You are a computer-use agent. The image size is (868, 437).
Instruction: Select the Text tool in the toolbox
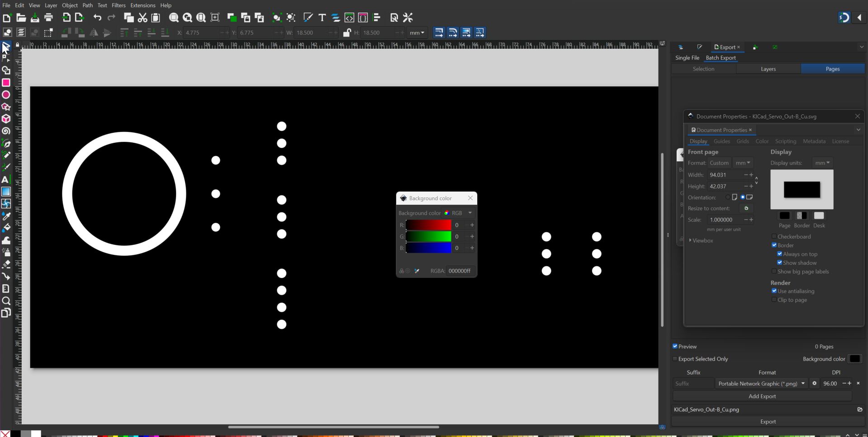tap(6, 179)
